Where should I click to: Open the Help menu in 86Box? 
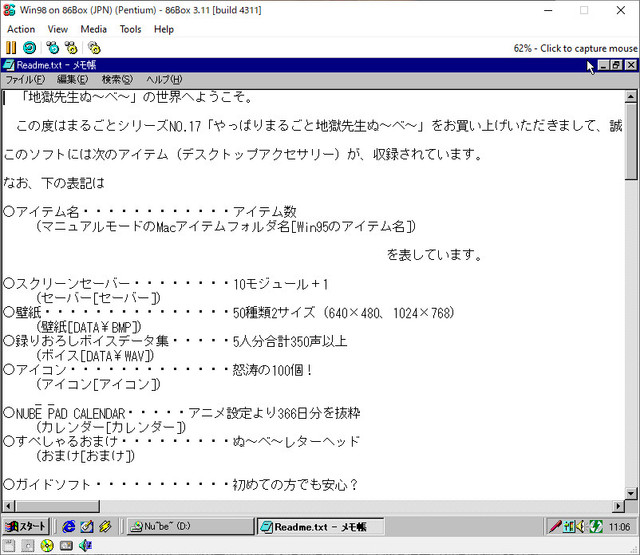coord(164,29)
